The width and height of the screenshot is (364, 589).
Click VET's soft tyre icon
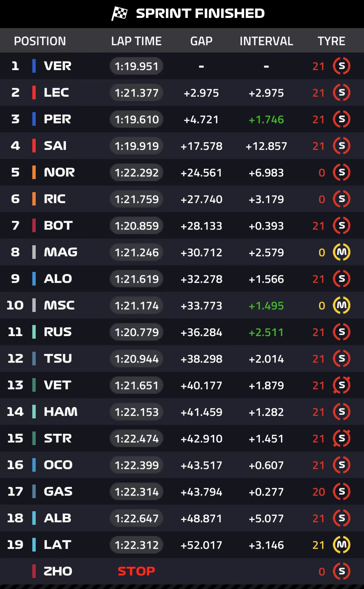(x=342, y=385)
